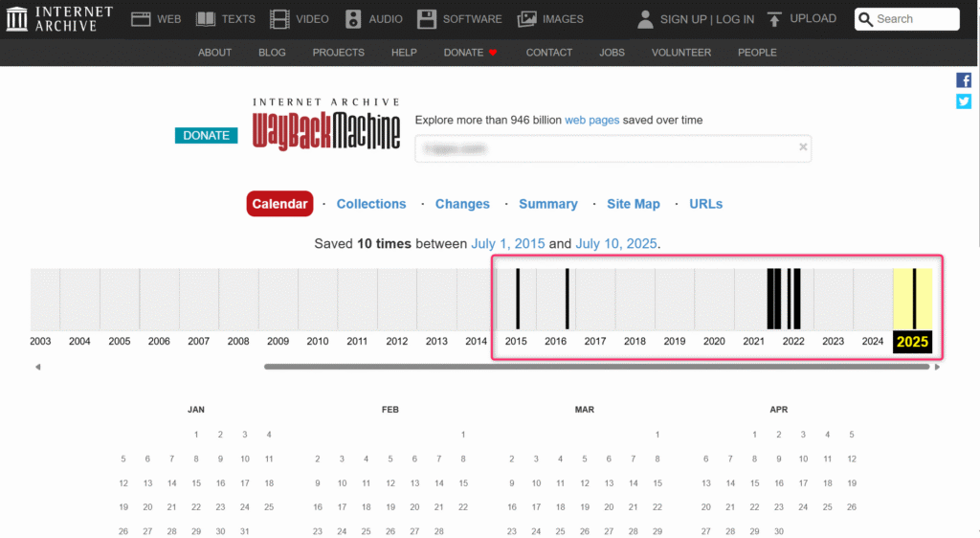Image resolution: width=980 pixels, height=538 pixels.
Task: Click the timeline scroll left arrow
Action: pyautogui.click(x=38, y=367)
